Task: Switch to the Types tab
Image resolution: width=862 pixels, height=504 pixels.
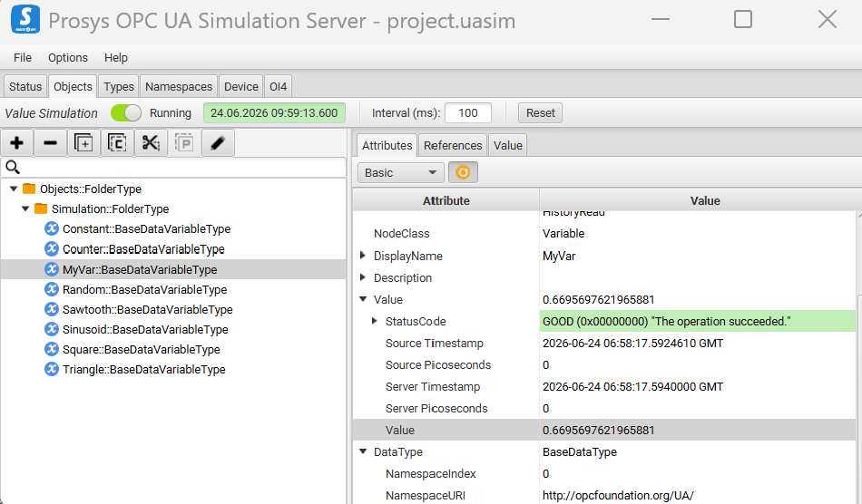Action: point(119,87)
